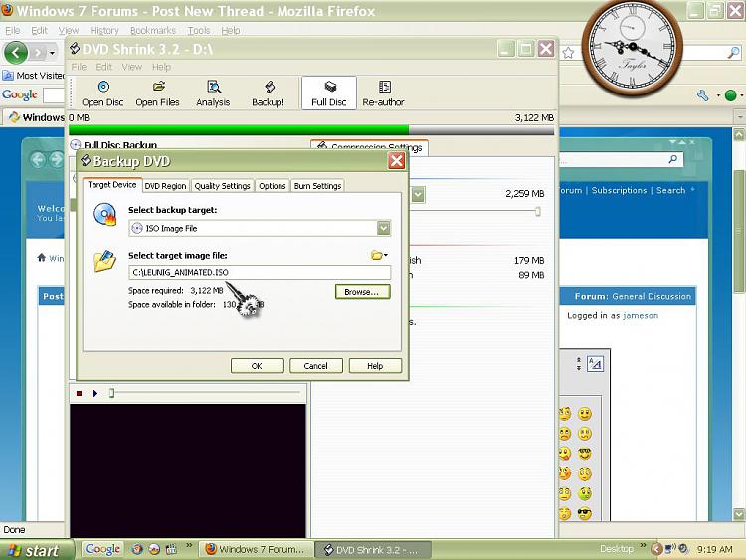Open the Quality Settings tab
This screenshot has height=560, width=746.
222,186
